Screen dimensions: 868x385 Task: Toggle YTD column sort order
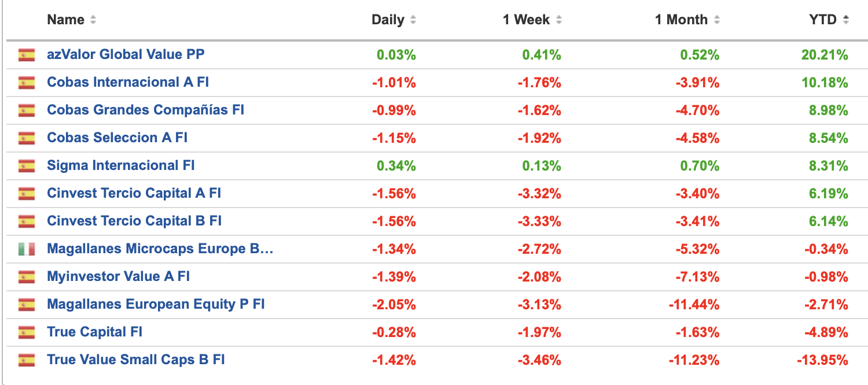(x=845, y=20)
